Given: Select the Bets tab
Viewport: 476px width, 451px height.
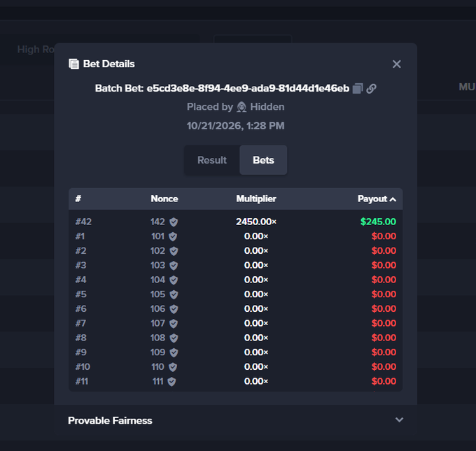Looking at the screenshot, I should (x=263, y=160).
